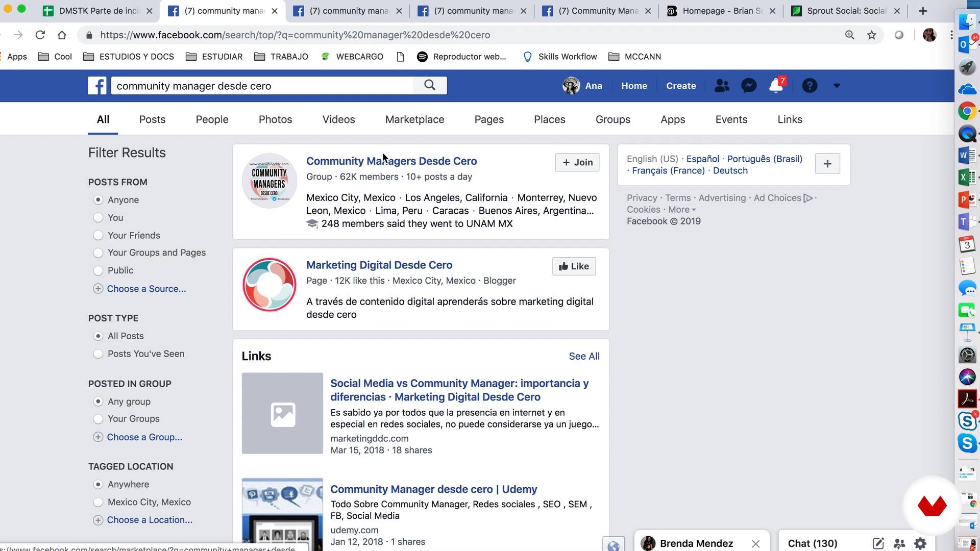Open the MCCANN bookmark folder
The height and width of the screenshot is (551, 980).
[x=635, y=57]
